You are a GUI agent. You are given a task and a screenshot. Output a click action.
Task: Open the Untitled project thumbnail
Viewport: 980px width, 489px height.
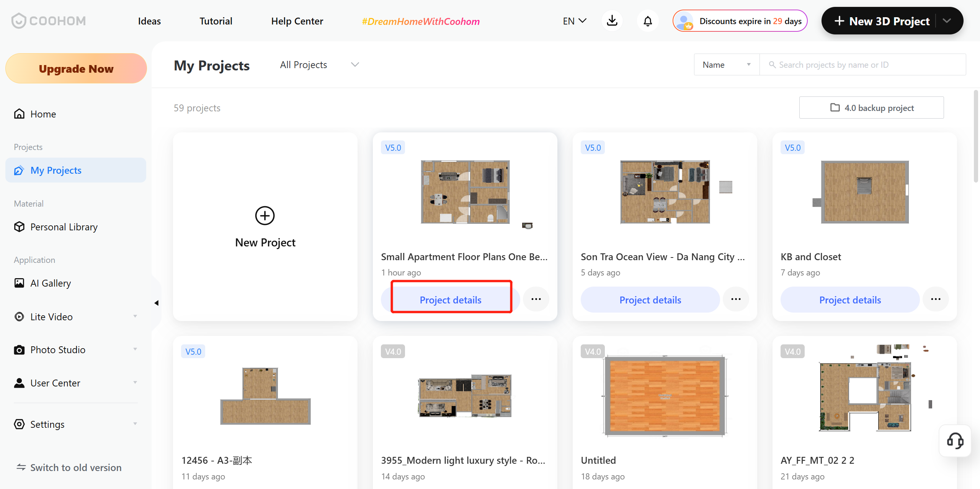coord(665,396)
